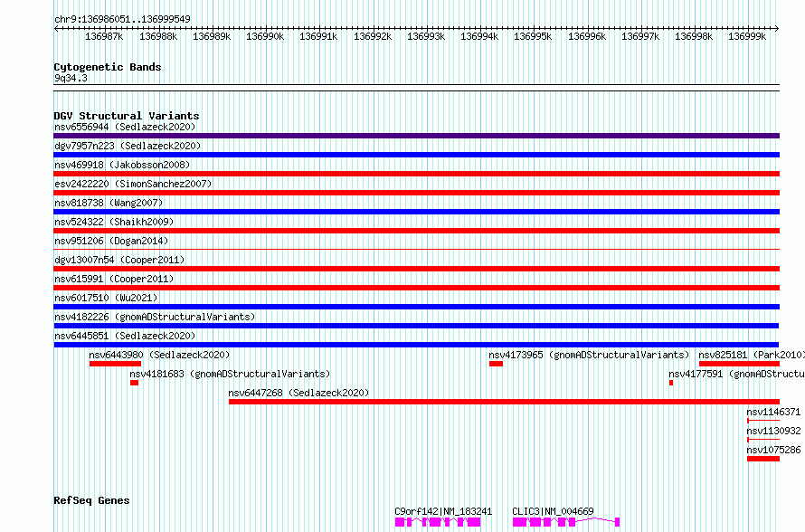This screenshot has height=532, width=805.
Task: Open the nsv6443980 (Sedlazeck2020) variant label
Action: [159, 355]
